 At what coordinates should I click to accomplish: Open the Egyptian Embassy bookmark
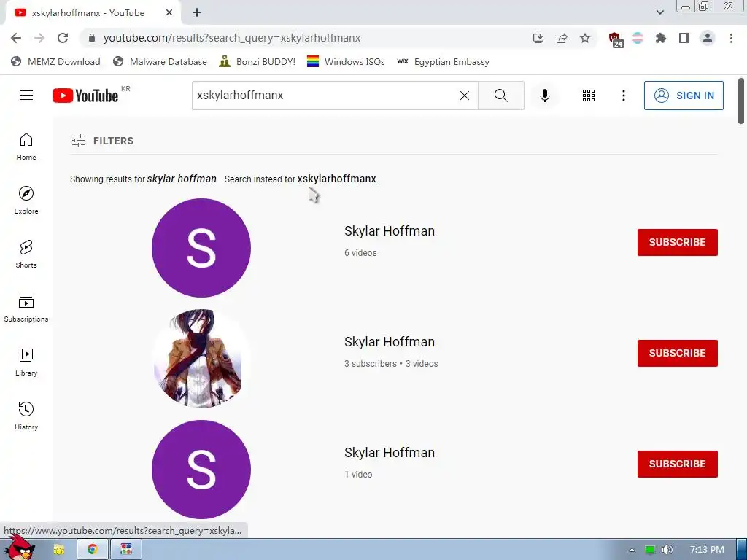tap(443, 62)
